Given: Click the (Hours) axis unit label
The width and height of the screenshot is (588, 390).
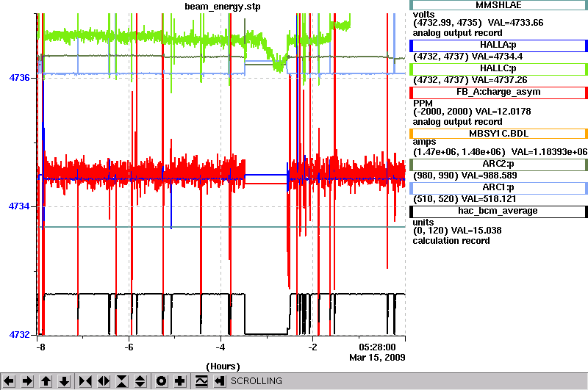Looking at the screenshot, I should point(223,366).
